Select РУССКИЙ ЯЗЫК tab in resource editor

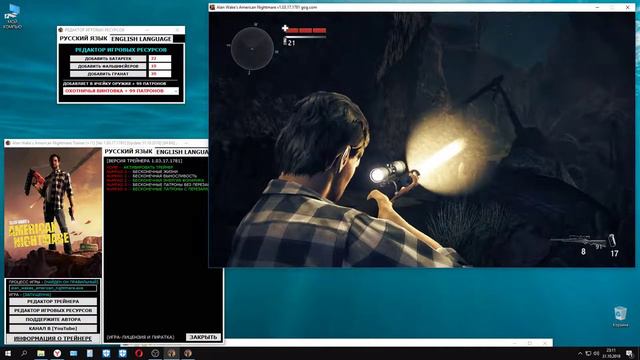[x=84, y=38]
